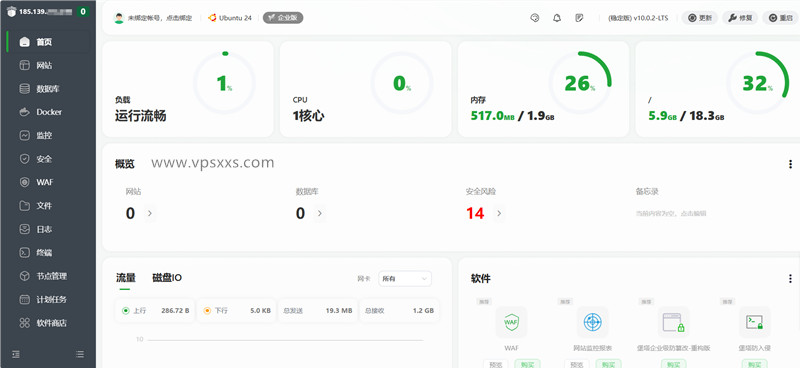
Task: Open the 软件 panel three-dot menu
Action: tap(790, 278)
